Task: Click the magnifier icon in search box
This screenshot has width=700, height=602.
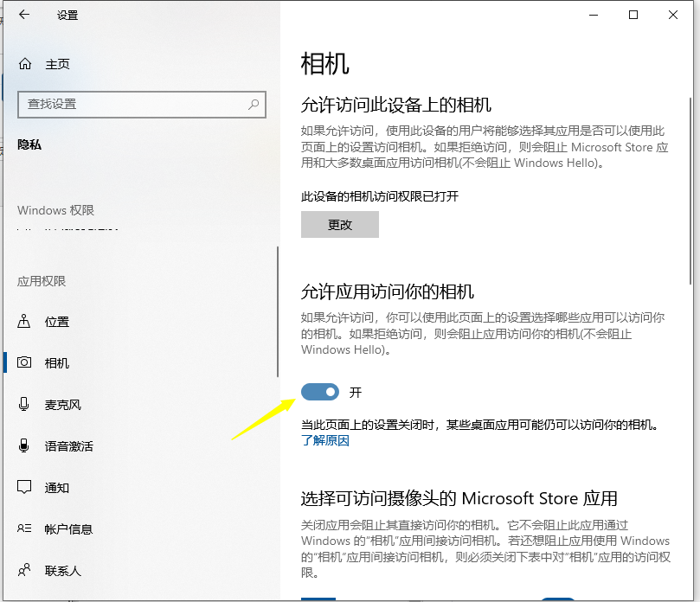Action: click(254, 104)
